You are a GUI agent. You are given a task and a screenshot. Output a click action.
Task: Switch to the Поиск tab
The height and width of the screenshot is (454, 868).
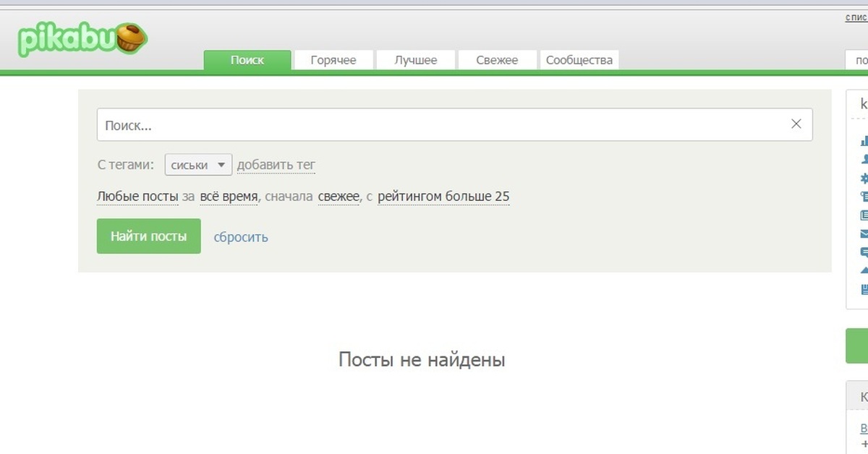coord(247,60)
